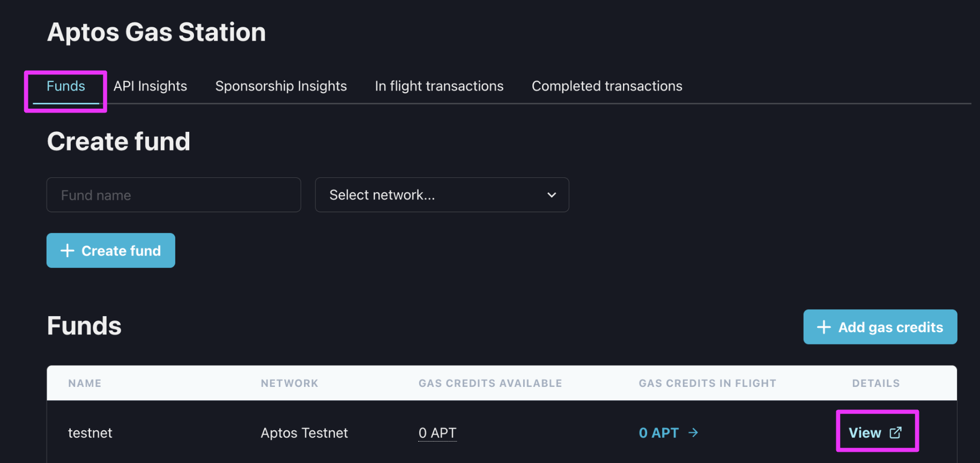
Task: Click the Add gas credits button
Action: pyautogui.click(x=880, y=327)
